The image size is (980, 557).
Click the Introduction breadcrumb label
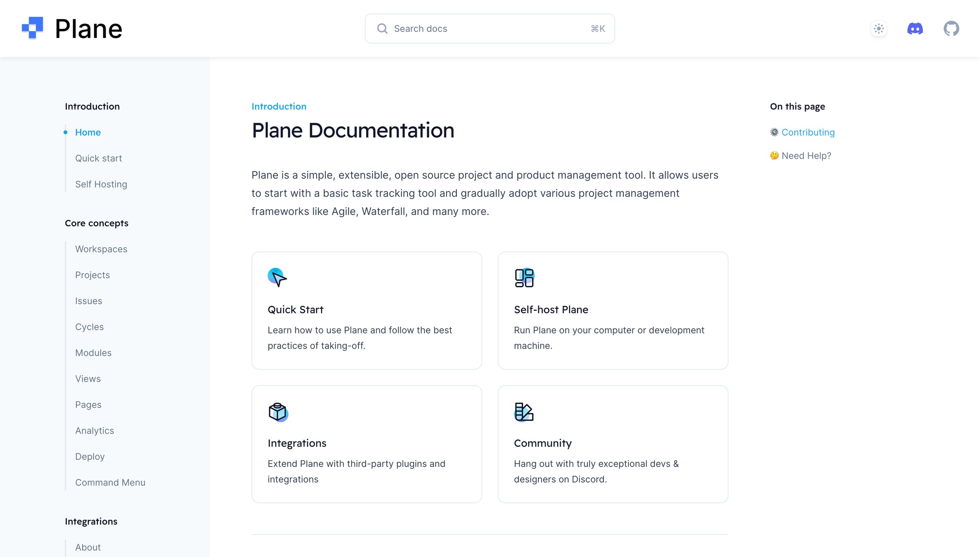(279, 107)
